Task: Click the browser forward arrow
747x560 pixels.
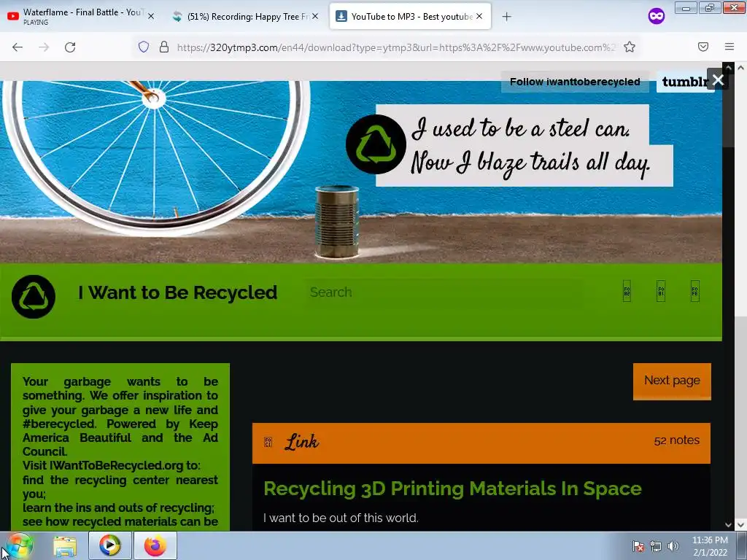Action: [x=44, y=47]
